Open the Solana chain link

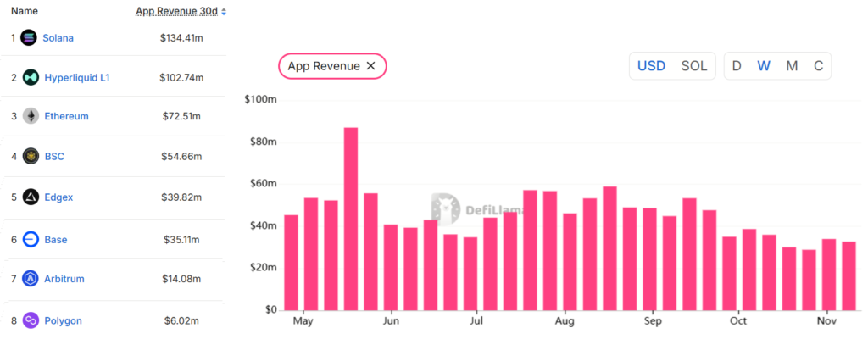(x=62, y=37)
